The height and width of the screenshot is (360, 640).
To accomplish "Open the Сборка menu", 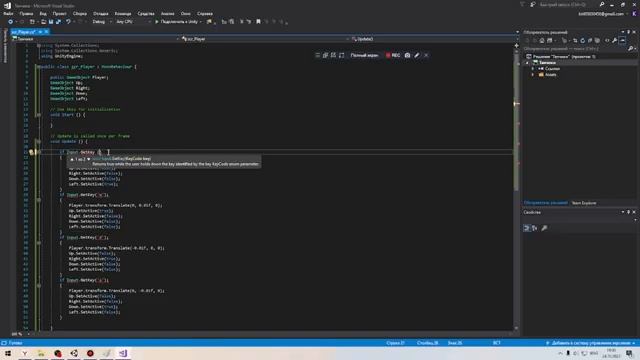I will click(80, 13).
